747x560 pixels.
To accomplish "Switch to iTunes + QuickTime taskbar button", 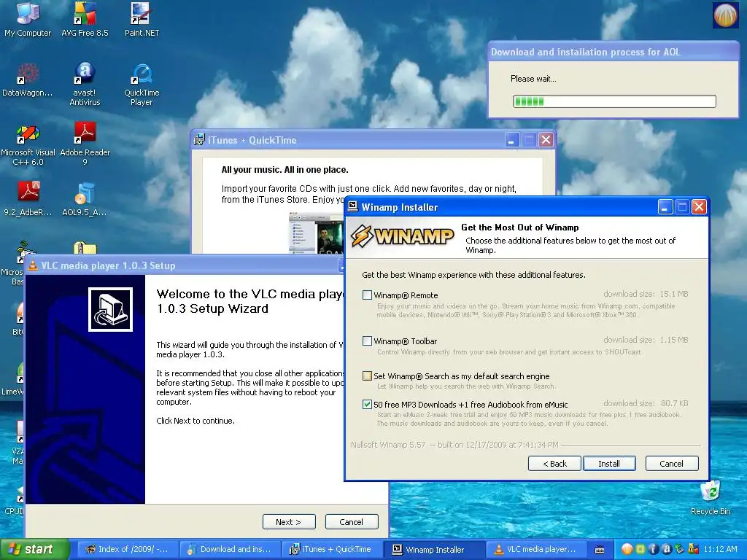I will [x=332, y=549].
